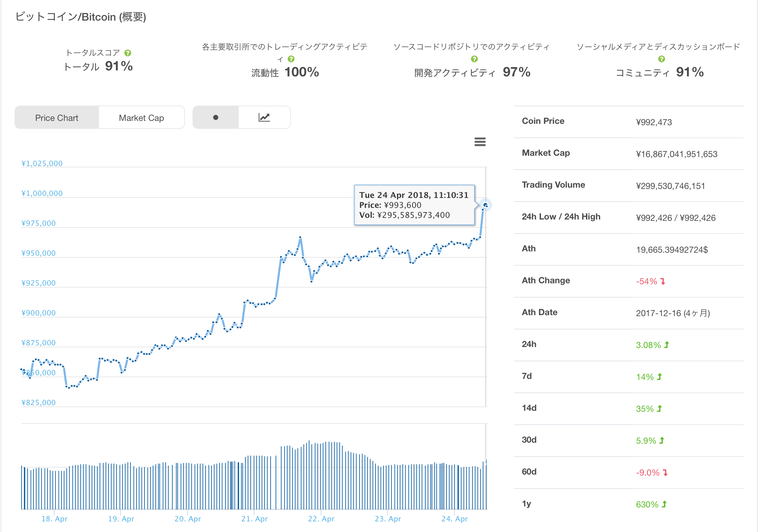
Task: Click the 60d change -9.0% value
Action: [652, 473]
